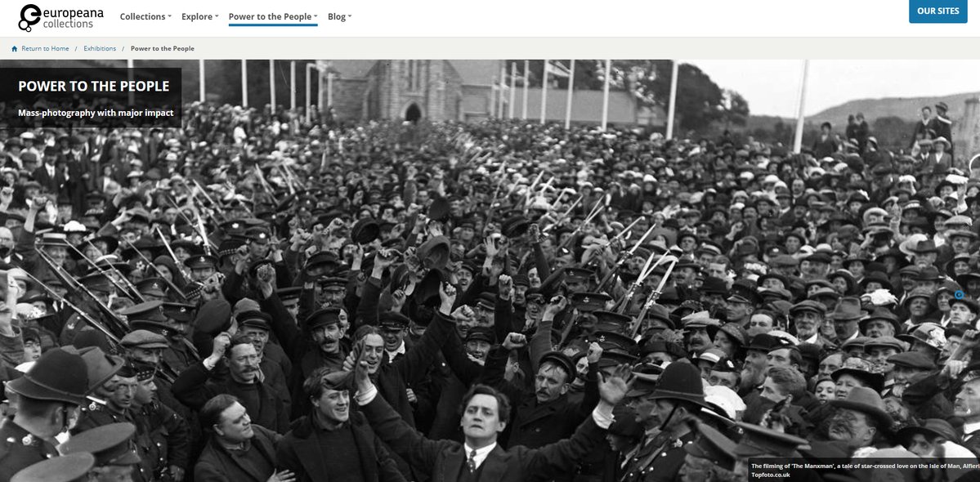Screen dimensions: 980x482
Task: Click the Europeana Collections logo
Action: point(60,17)
